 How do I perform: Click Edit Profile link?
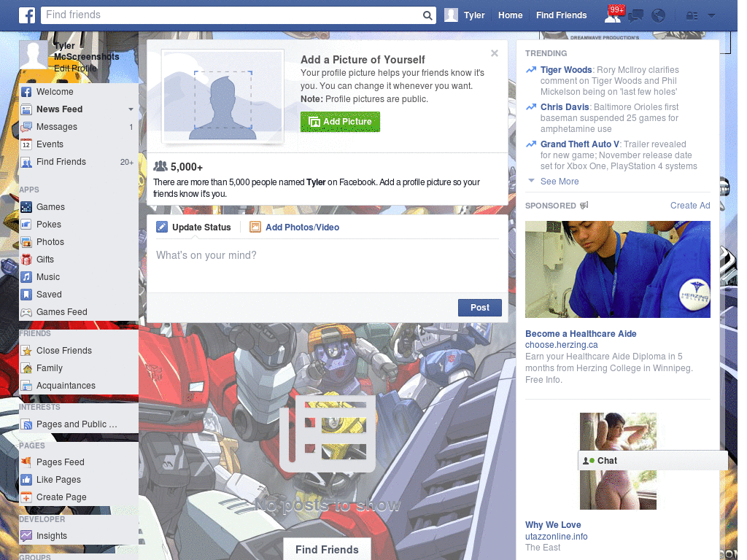(x=75, y=68)
